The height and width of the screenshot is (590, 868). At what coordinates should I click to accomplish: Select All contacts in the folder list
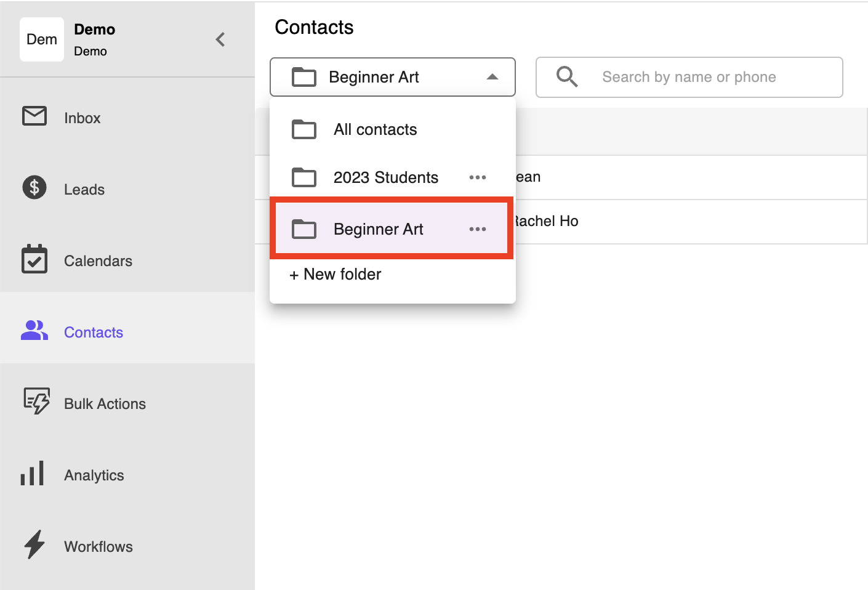[374, 129]
